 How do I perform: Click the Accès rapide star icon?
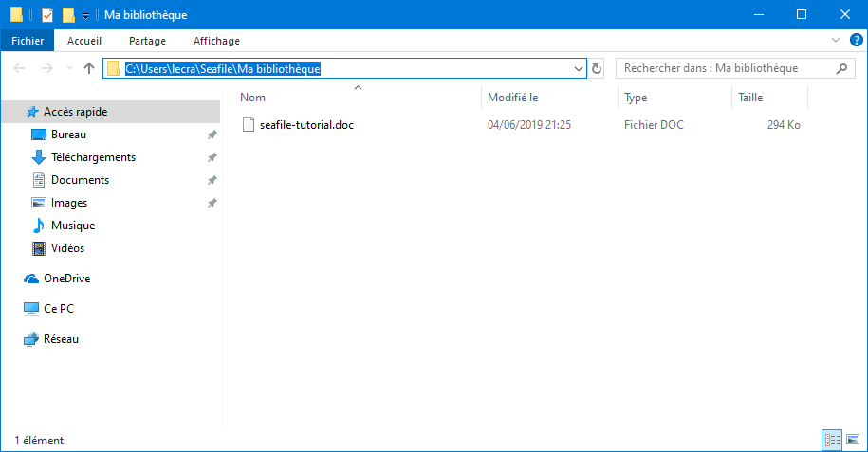coord(32,112)
